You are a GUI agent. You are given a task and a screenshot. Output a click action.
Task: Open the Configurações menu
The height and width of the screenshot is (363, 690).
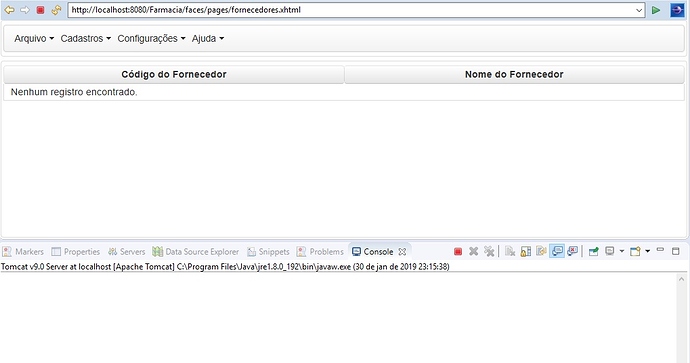coord(151,39)
